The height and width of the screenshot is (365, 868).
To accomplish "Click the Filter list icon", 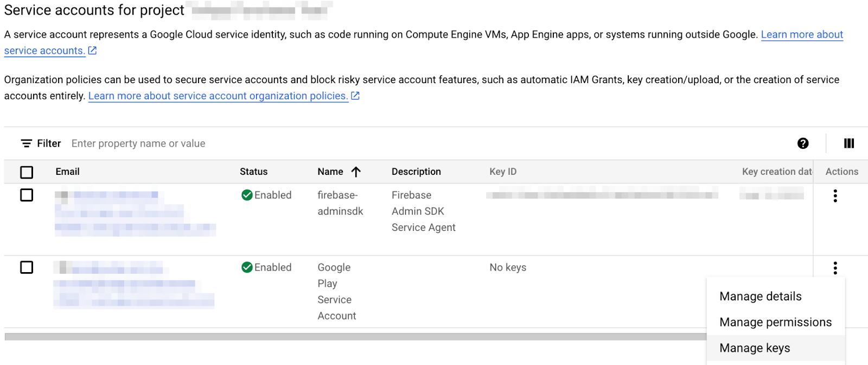I will [26, 143].
